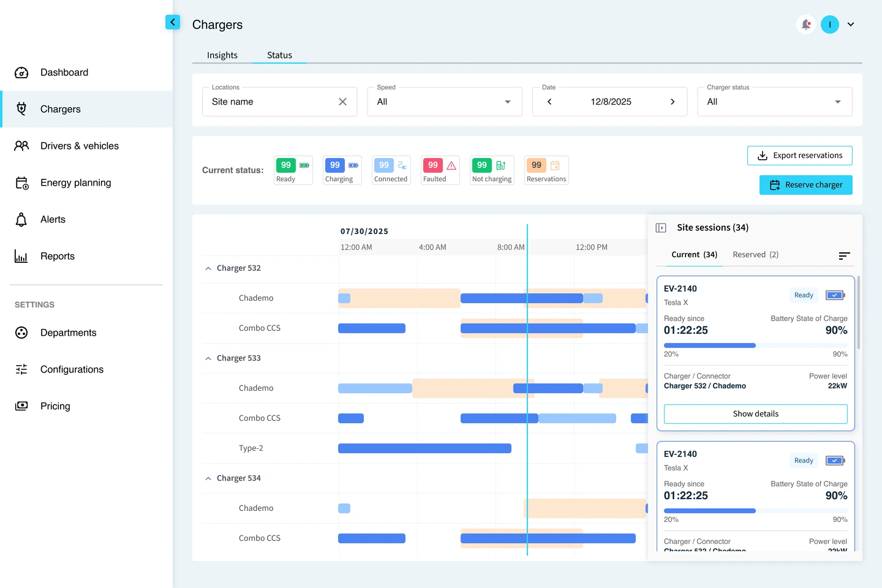The height and width of the screenshot is (588, 882).
Task: Click the Site sessions panel scrollbar
Action: 859,312
